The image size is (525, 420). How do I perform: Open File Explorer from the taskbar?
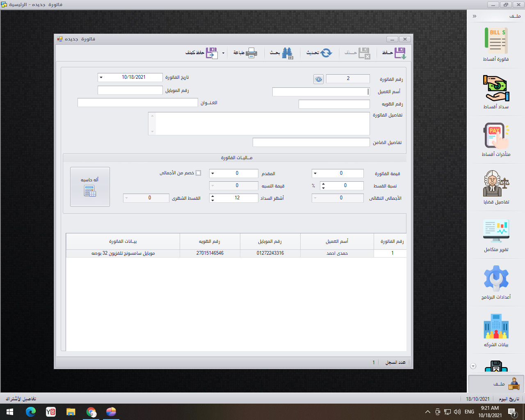pos(71,412)
